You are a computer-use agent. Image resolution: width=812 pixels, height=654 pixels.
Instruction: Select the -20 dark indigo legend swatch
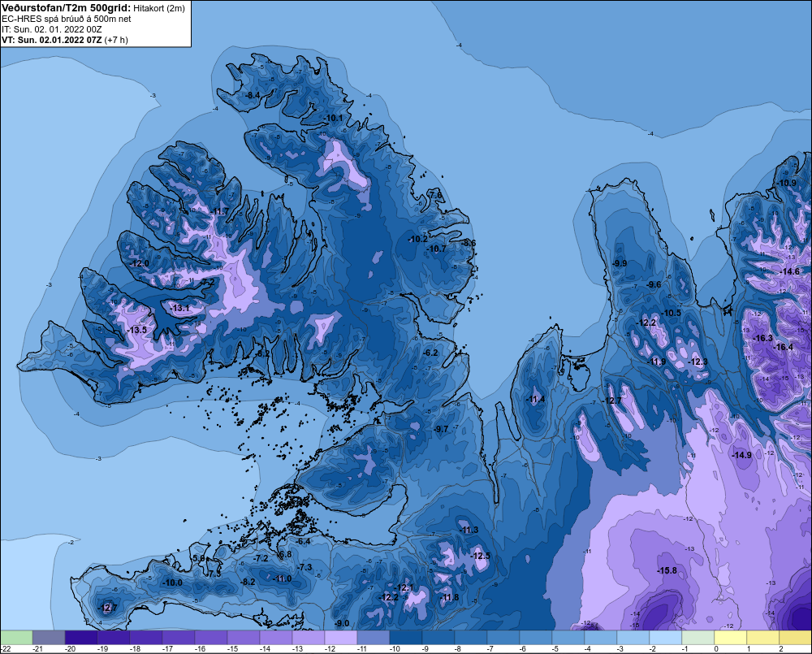point(80,637)
